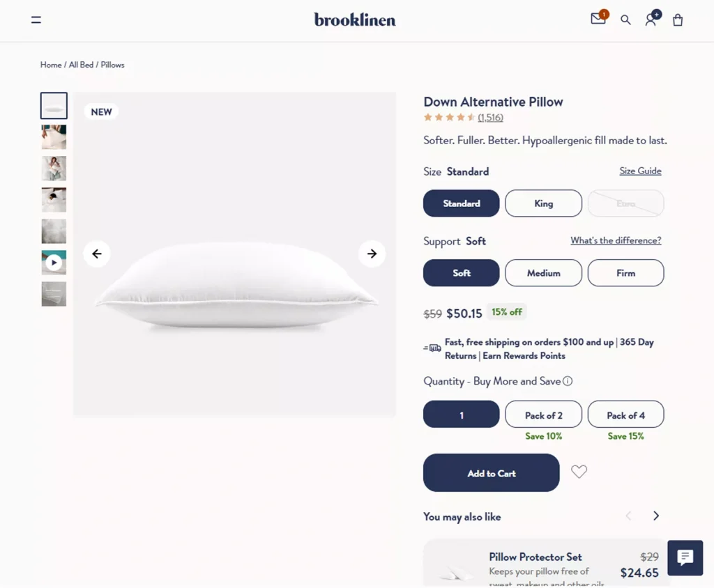
Task: Open the account profile icon
Action: pos(651,20)
